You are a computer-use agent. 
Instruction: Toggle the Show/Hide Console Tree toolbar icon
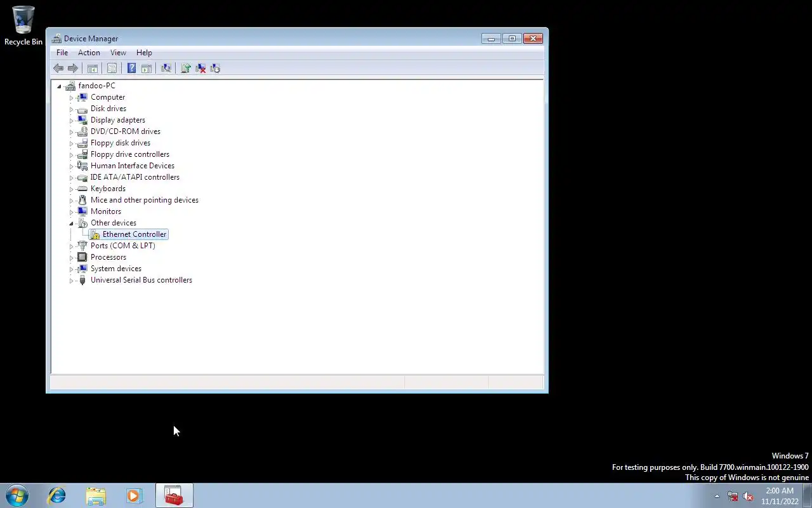coord(93,68)
